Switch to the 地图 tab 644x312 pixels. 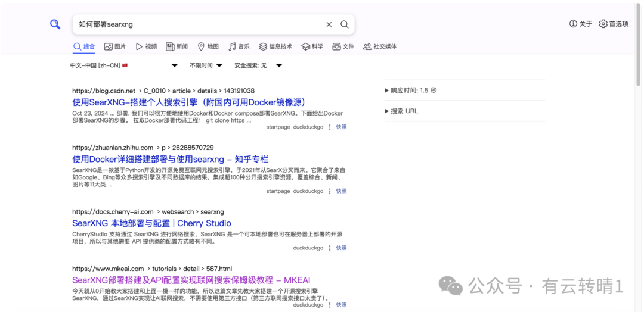tap(208, 46)
